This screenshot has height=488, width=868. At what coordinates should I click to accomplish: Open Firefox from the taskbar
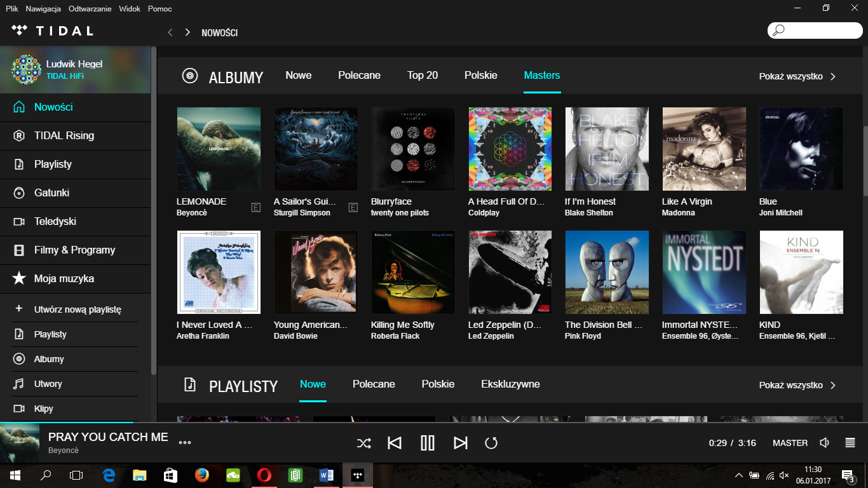(x=202, y=475)
